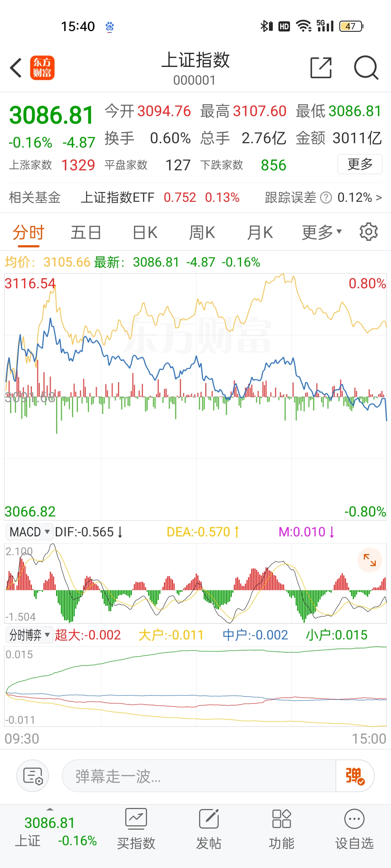Open chart settings gear icon
Screen dimensions: 391x868
[x=369, y=232]
